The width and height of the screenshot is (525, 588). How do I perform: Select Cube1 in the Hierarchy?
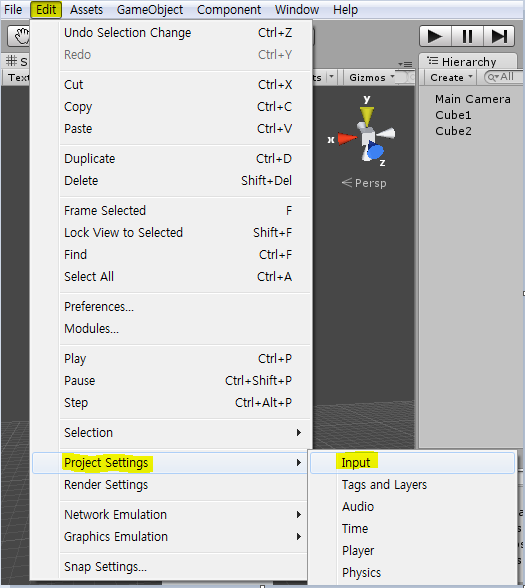point(453,115)
